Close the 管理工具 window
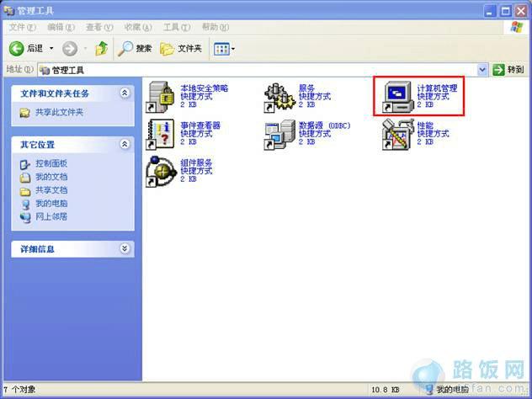This screenshot has width=532, height=399. [x=521, y=11]
